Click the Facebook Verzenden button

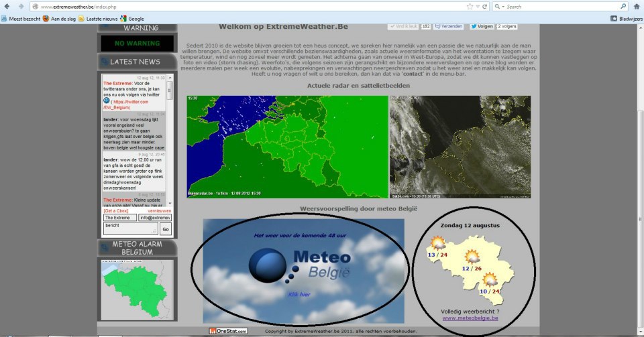pos(449,26)
